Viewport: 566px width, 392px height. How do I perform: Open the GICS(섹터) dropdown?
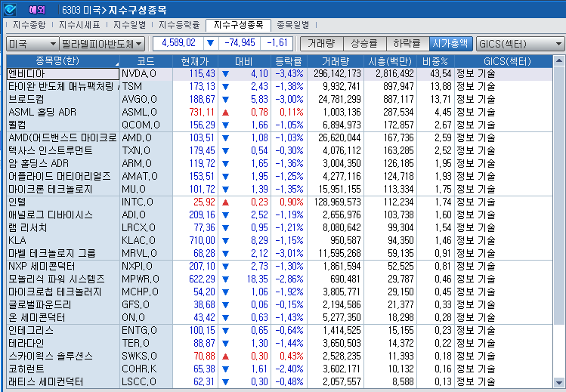point(520,44)
